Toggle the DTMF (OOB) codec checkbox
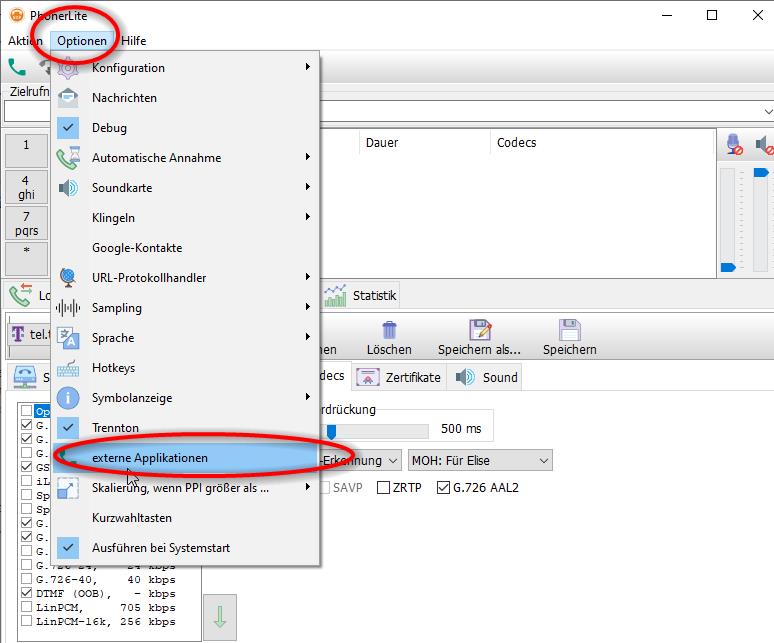 [27, 593]
